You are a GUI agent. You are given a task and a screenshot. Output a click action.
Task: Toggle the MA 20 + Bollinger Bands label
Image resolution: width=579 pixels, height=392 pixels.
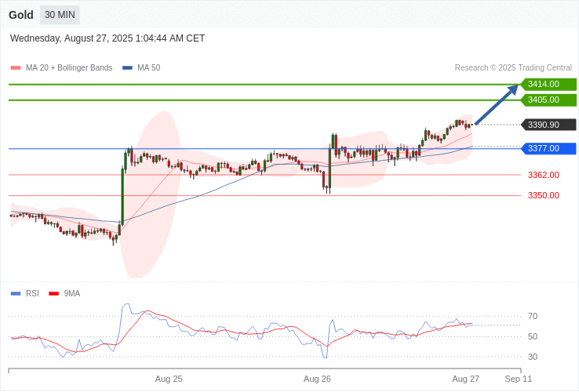(69, 68)
